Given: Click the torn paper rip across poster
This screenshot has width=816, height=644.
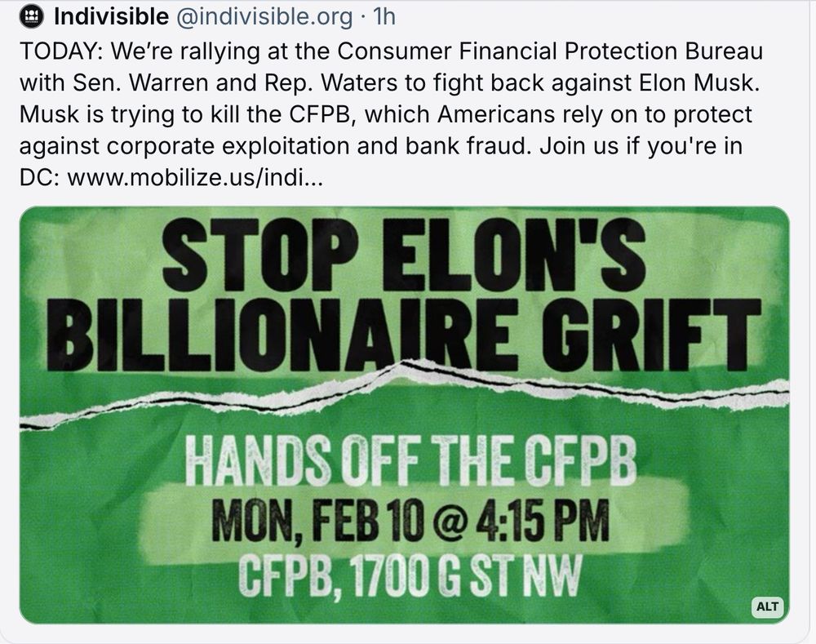Looking at the screenshot, I should [405, 396].
